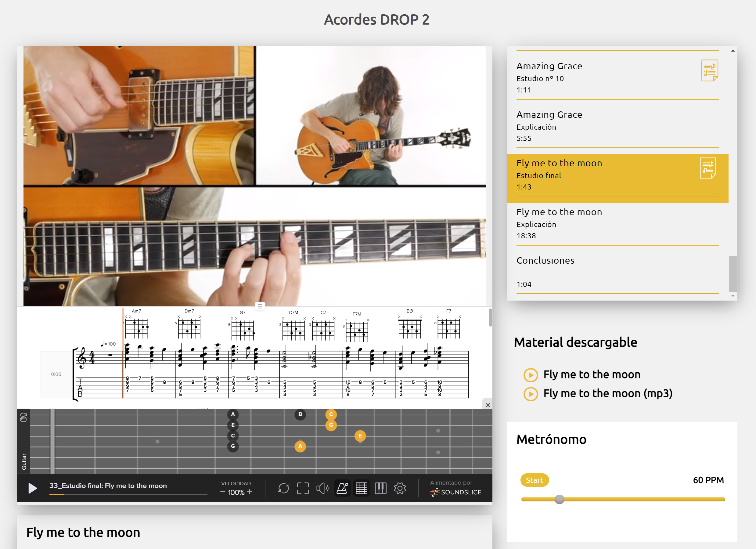The image size is (756, 549).
Task: Click the Guitar instrument label
Action: 24,462
